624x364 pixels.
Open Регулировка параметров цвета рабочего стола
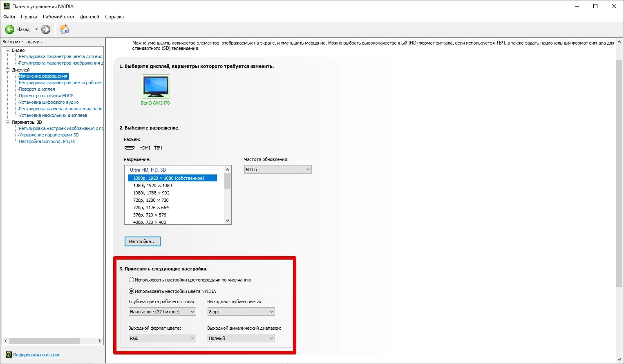pyautogui.click(x=60, y=83)
